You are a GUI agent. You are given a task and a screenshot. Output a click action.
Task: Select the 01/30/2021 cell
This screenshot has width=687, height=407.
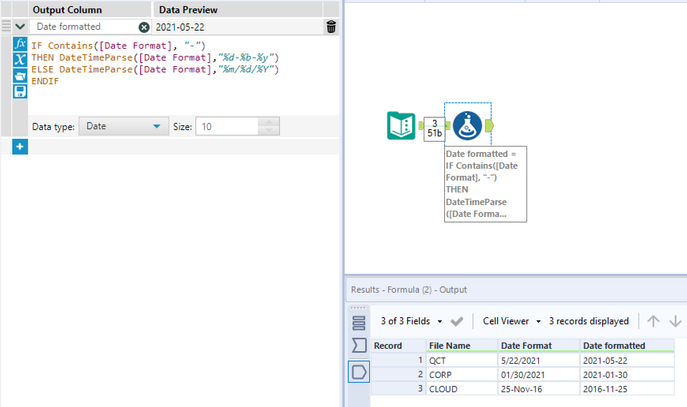[539, 375]
